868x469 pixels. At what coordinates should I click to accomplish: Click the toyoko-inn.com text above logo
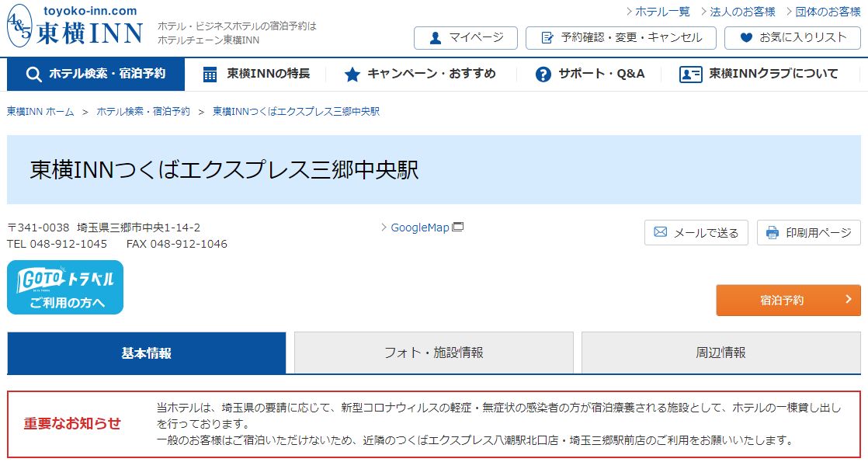point(90,11)
